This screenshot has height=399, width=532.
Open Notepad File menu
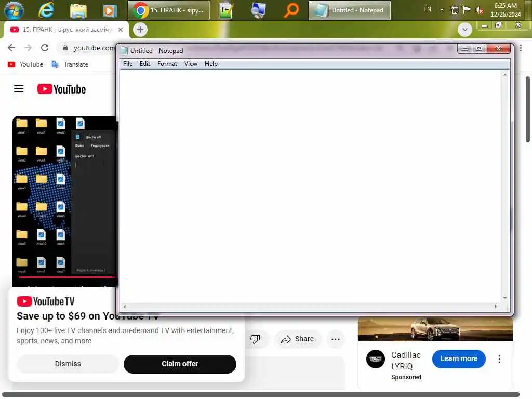128,64
